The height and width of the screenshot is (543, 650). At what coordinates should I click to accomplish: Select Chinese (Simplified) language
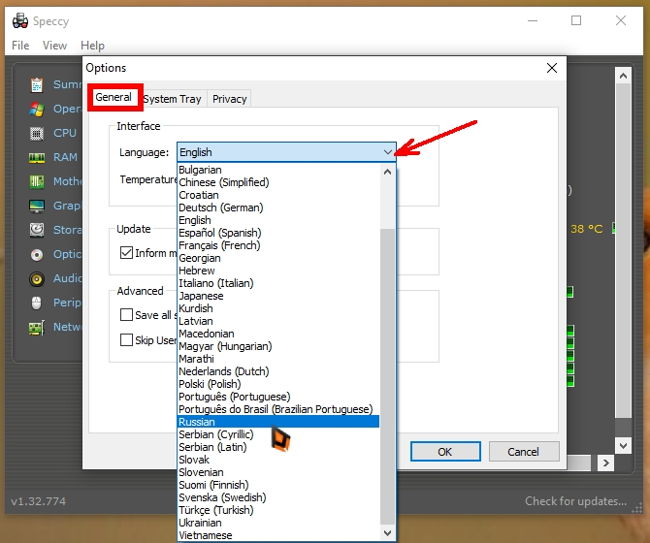(278, 182)
